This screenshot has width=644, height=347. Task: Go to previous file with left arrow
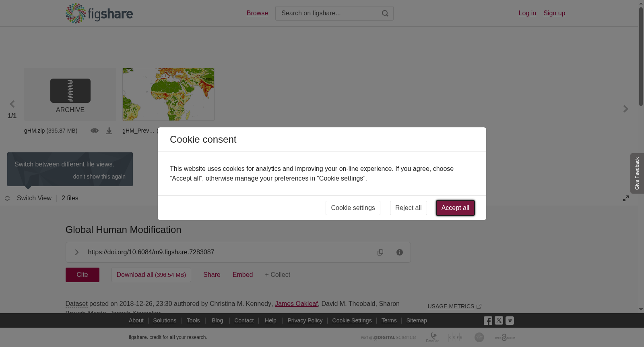[x=12, y=104]
